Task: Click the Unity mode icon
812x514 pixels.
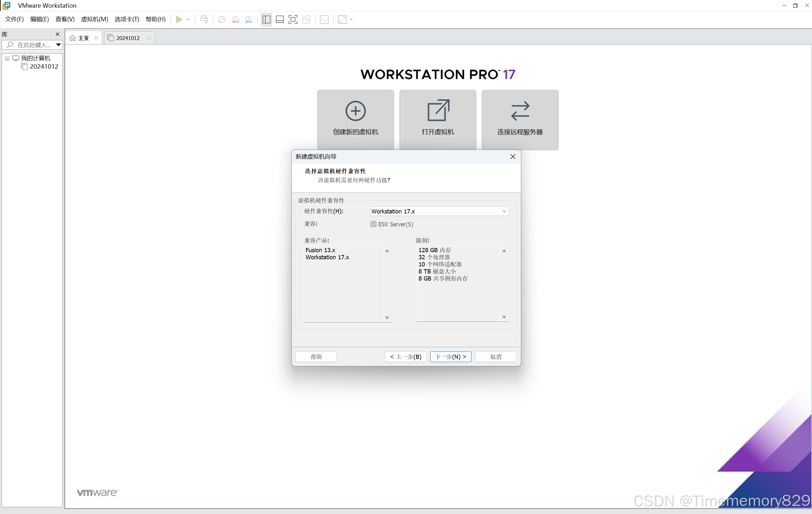Action: 307,20
